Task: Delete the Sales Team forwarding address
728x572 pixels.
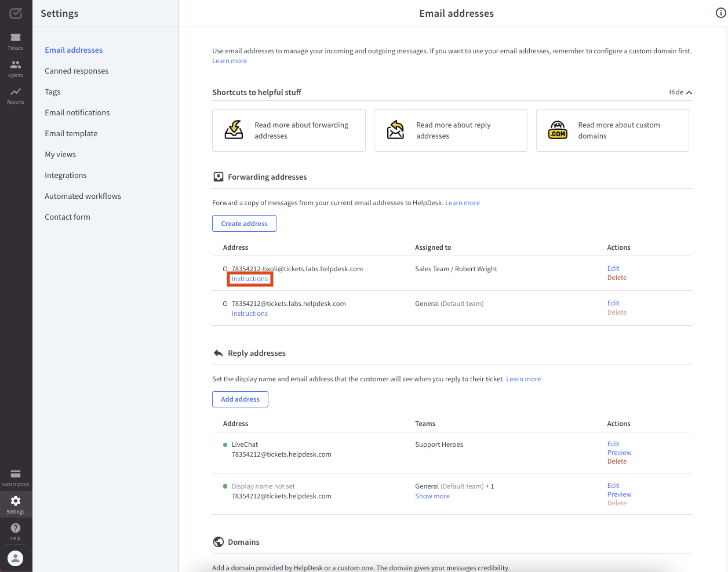Action: [x=617, y=278]
